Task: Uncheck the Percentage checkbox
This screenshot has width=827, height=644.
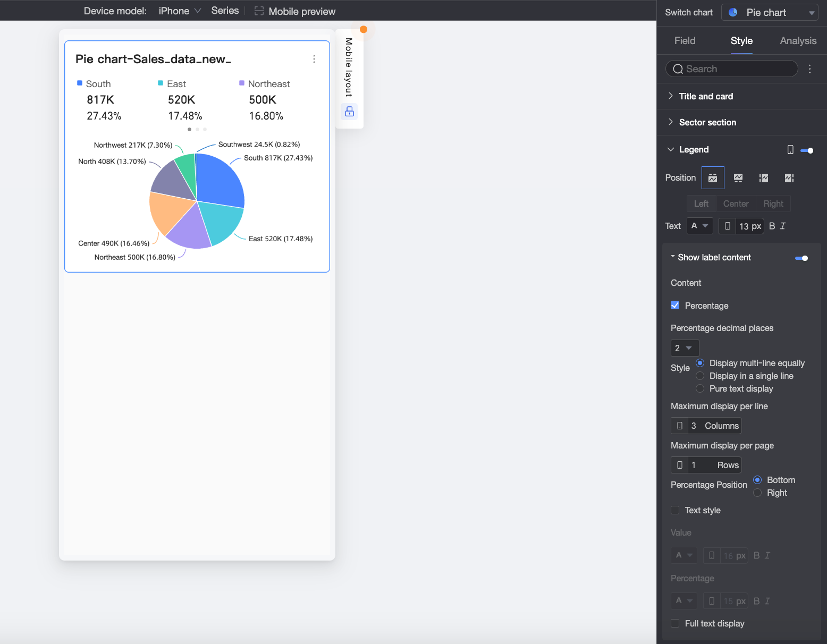Action: tap(675, 306)
